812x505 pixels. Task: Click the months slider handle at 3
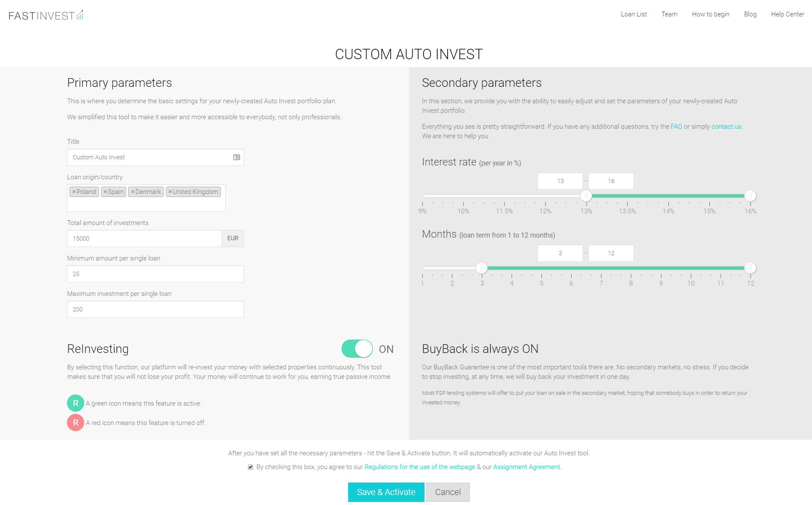(482, 268)
